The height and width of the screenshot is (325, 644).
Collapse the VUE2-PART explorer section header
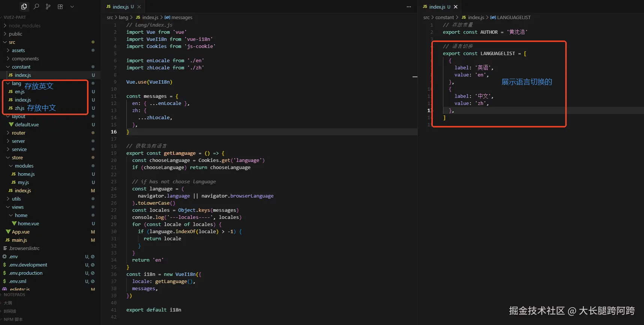pos(50,17)
